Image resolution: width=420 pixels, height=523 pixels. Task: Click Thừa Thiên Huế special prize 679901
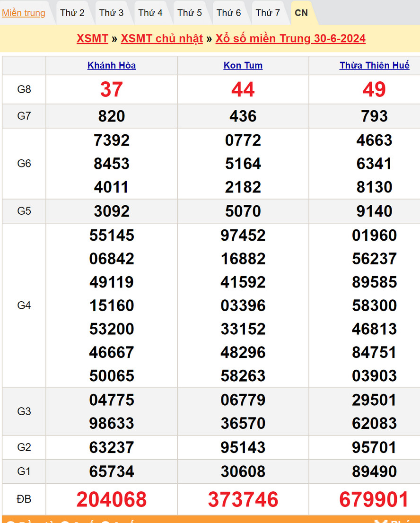pos(374,499)
